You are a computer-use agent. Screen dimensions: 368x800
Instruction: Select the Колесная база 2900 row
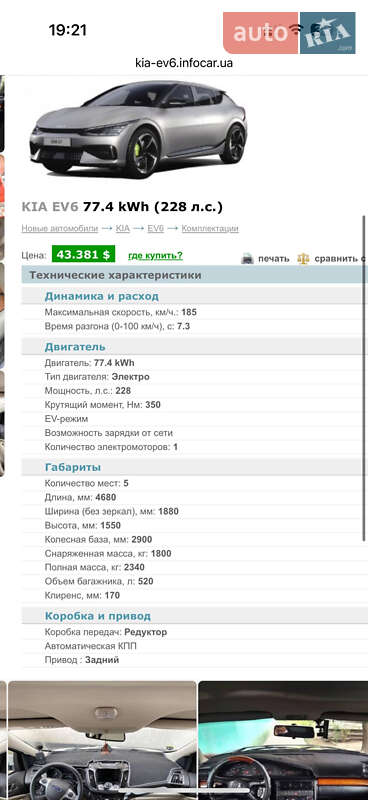[194, 539]
